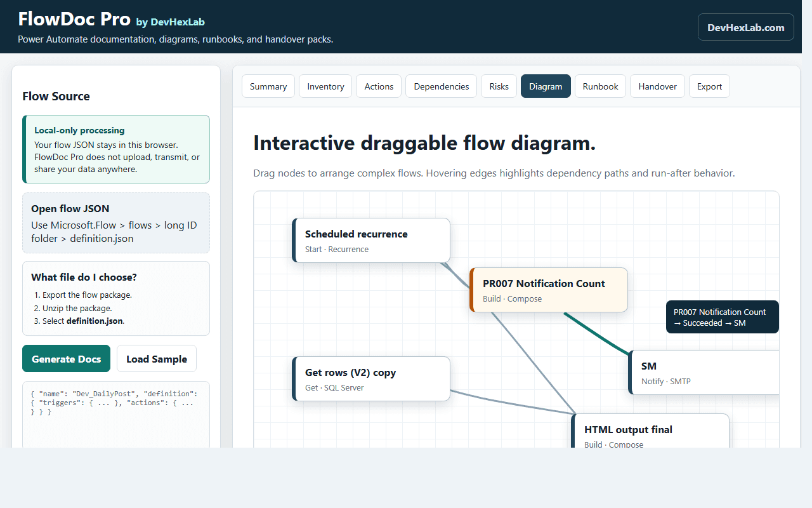Click the FlowDoc Pro title

(x=75, y=19)
